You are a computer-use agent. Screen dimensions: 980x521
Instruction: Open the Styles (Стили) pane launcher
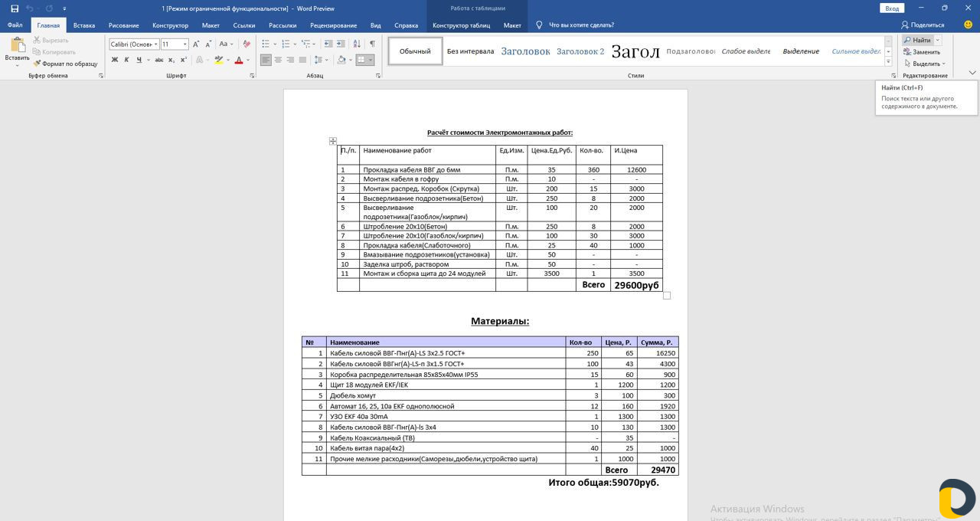[x=893, y=76]
